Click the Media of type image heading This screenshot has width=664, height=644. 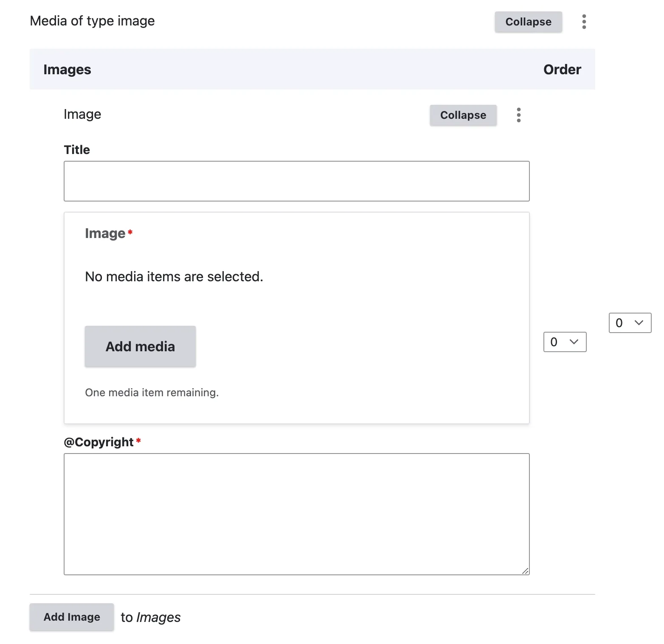point(92,21)
